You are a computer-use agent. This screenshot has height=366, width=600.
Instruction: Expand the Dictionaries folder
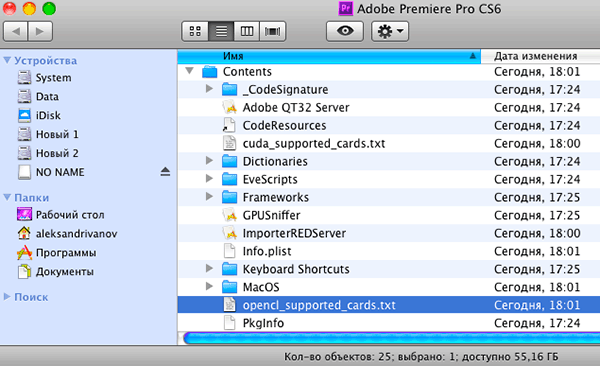(x=209, y=160)
